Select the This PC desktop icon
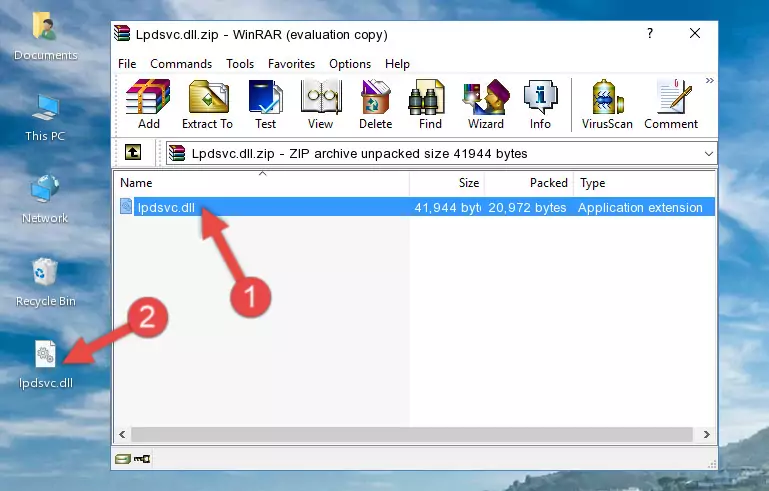The width and height of the screenshot is (769, 491). click(45, 118)
